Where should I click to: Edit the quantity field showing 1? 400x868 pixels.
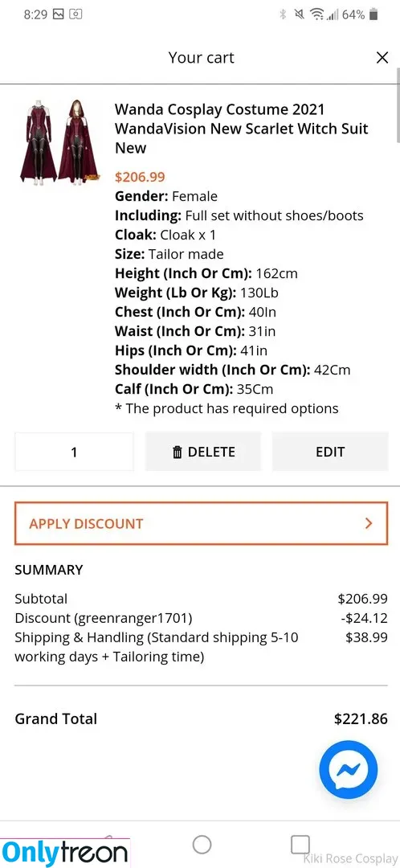[x=74, y=452]
